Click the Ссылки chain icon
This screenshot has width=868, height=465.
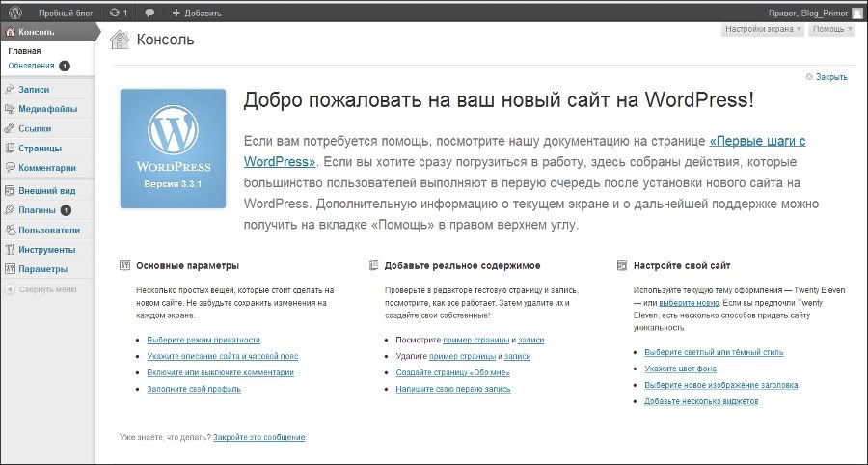pyautogui.click(x=10, y=128)
